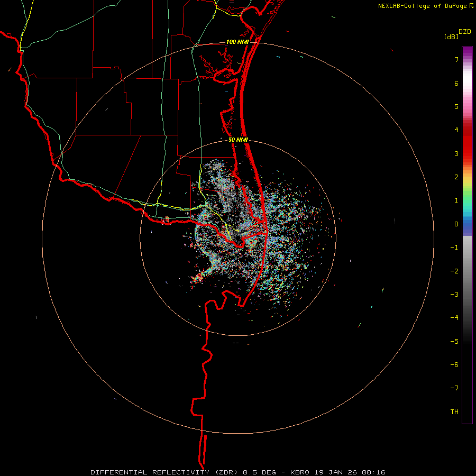Click the -1 value on color scale
The width and height of the screenshot is (476, 476).
454,248
